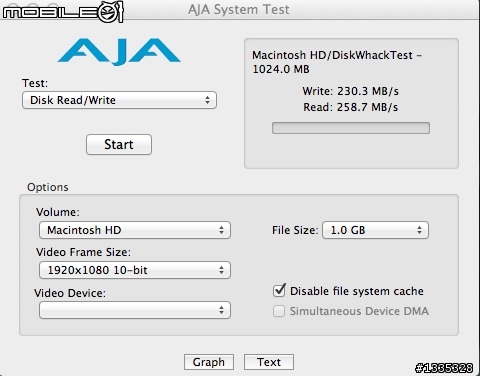This screenshot has height=376, width=480.
Task: Toggle Simultaneous Device DMA checkbox
Action: (x=279, y=311)
